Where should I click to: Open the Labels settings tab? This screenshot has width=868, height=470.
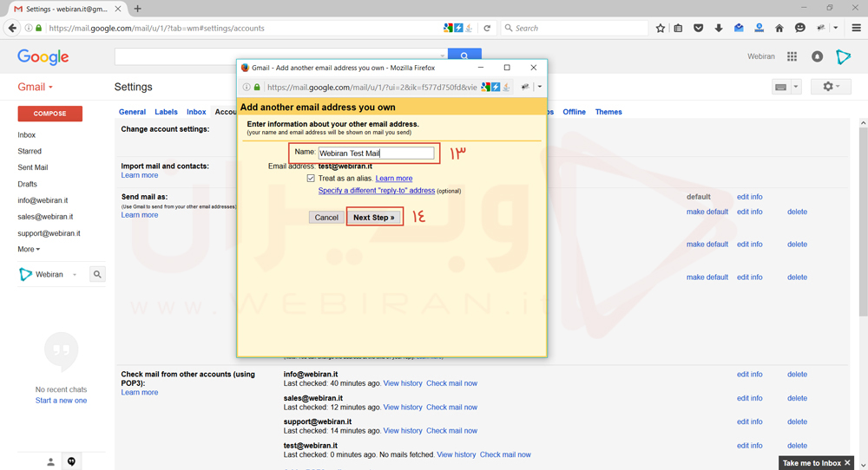(x=166, y=112)
